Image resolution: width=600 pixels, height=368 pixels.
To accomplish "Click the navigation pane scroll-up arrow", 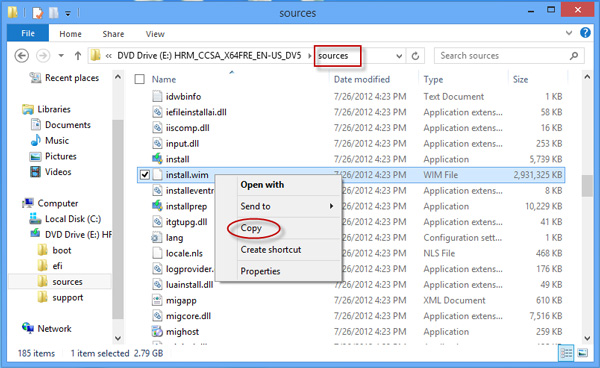I will tap(118, 77).
